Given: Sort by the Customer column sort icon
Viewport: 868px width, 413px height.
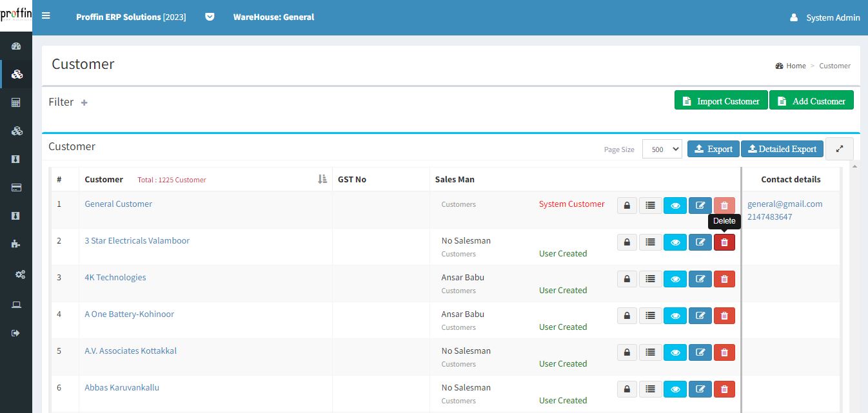Looking at the screenshot, I should coord(322,179).
